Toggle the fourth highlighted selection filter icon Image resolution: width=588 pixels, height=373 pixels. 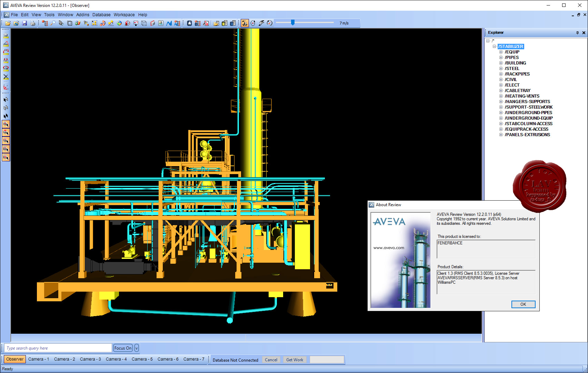6,149
